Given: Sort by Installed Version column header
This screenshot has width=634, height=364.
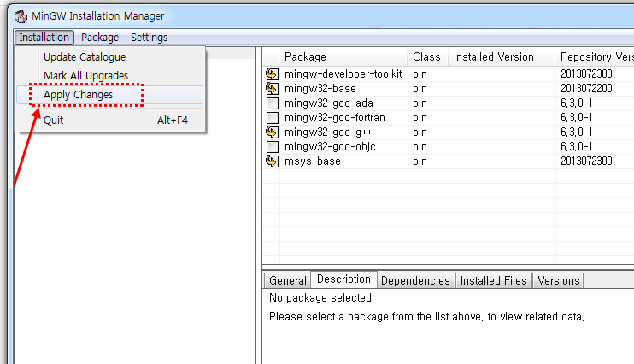Looking at the screenshot, I should tap(502, 56).
